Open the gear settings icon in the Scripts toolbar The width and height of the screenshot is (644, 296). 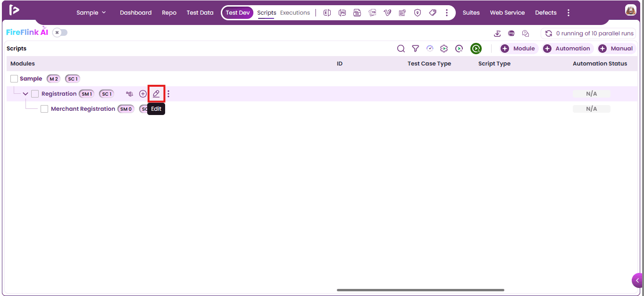pos(444,49)
